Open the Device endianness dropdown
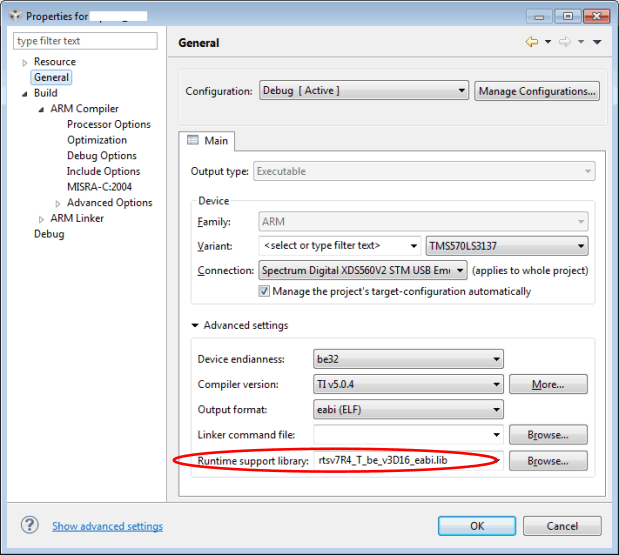Viewport: 619px width, 555px height. coord(408,359)
